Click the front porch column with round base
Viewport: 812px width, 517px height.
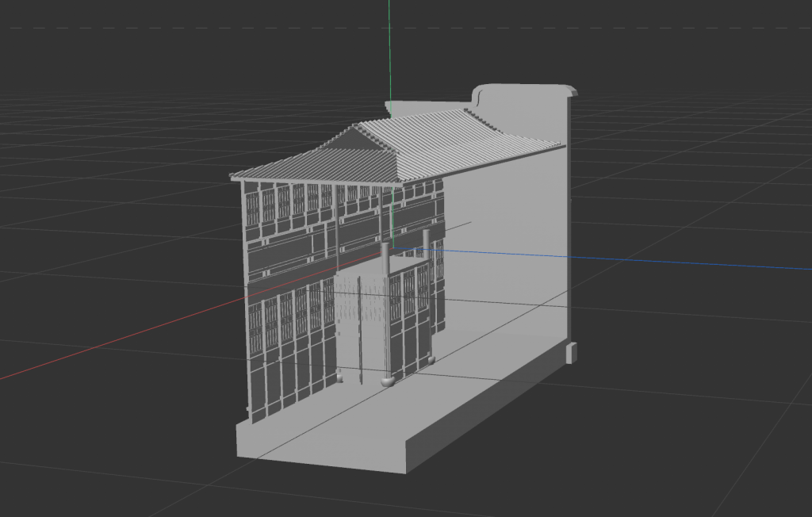(x=386, y=315)
